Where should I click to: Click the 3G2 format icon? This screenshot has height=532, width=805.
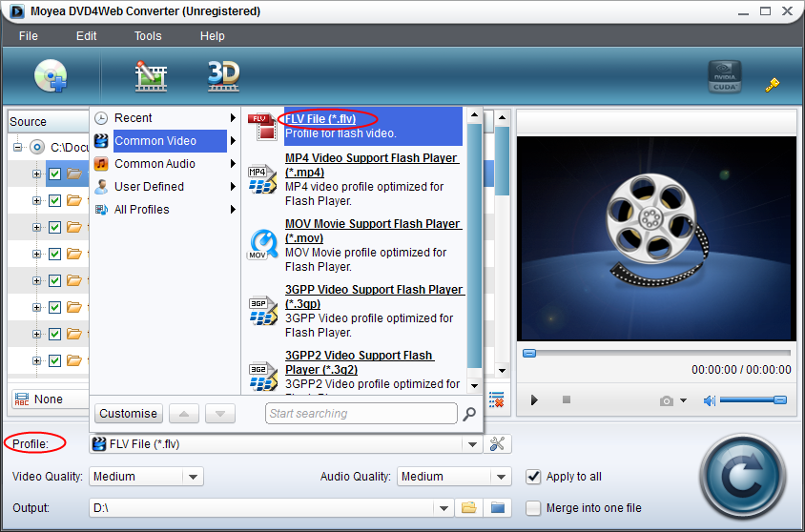pos(262,377)
